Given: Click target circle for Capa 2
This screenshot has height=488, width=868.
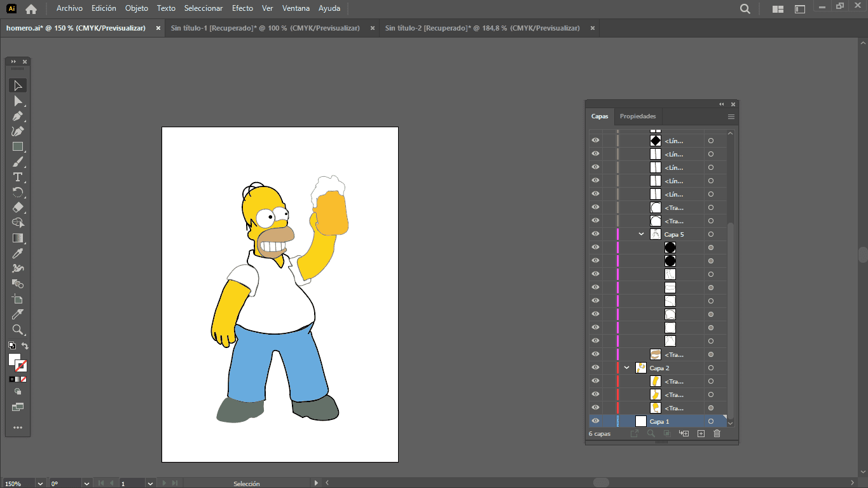Looking at the screenshot, I should [x=711, y=368].
